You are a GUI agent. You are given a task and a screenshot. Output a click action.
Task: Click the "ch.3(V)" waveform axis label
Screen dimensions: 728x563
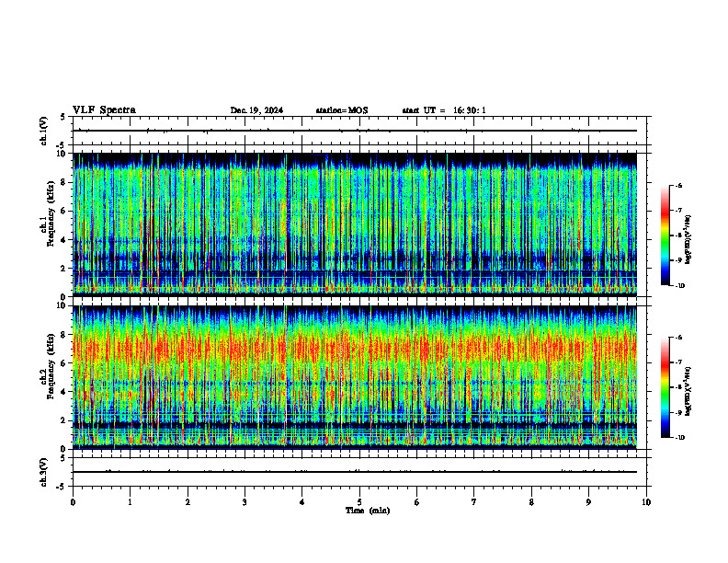pyautogui.click(x=44, y=473)
